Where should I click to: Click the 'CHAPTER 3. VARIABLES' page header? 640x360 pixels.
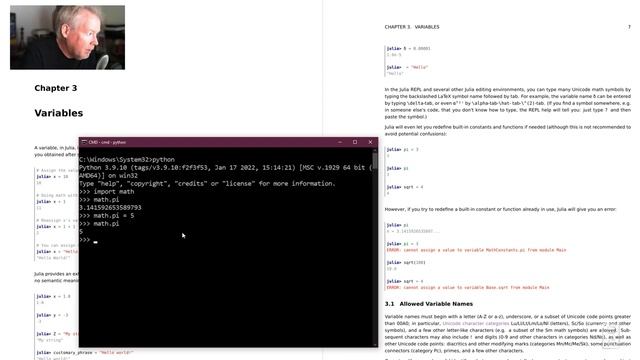(412, 27)
